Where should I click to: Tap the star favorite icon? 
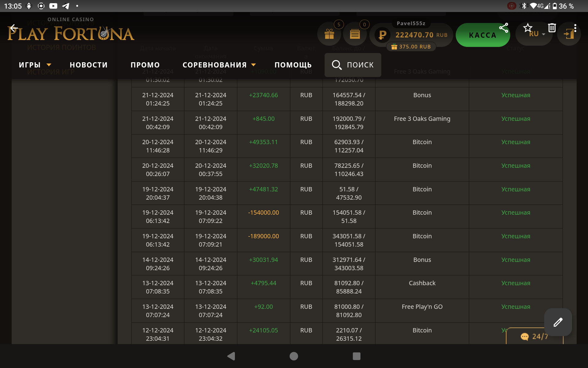528,28
